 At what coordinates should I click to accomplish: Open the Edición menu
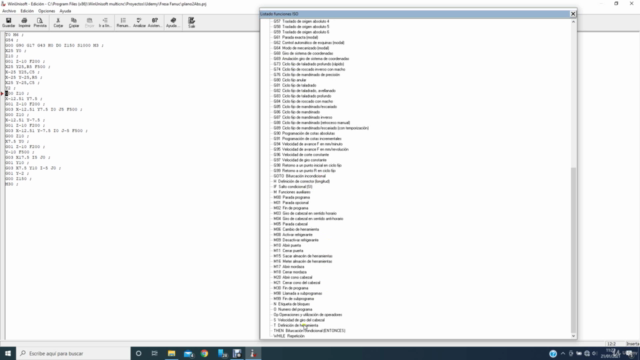tap(27, 11)
